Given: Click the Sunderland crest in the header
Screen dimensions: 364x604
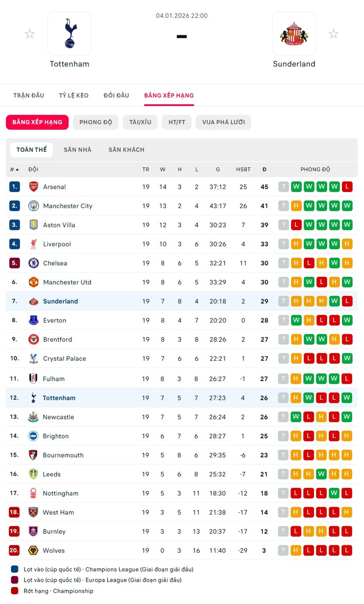Looking at the screenshot, I should pos(294,33).
